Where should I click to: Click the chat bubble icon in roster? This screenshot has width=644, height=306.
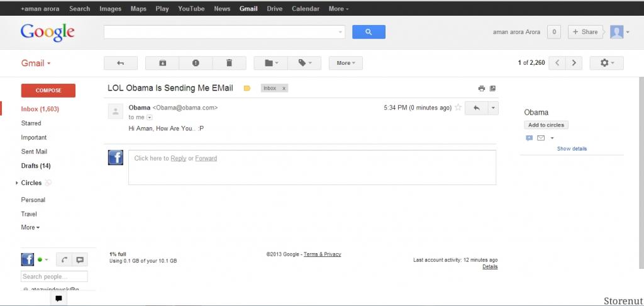(x=80, y=259)
